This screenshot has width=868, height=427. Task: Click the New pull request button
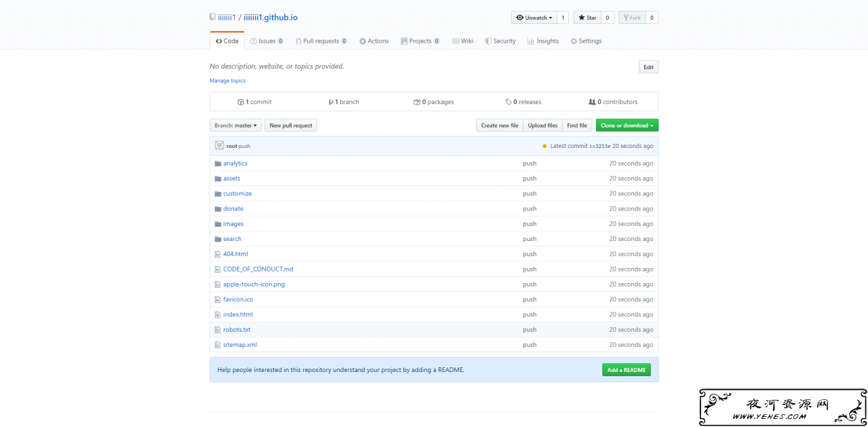(291, 126)
